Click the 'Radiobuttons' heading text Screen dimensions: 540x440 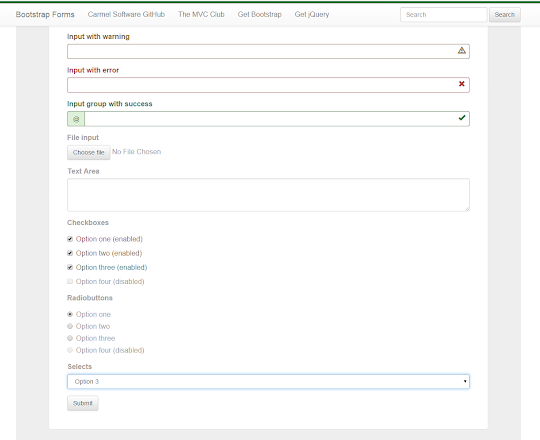pyautogui.click(x=90, y=298)
